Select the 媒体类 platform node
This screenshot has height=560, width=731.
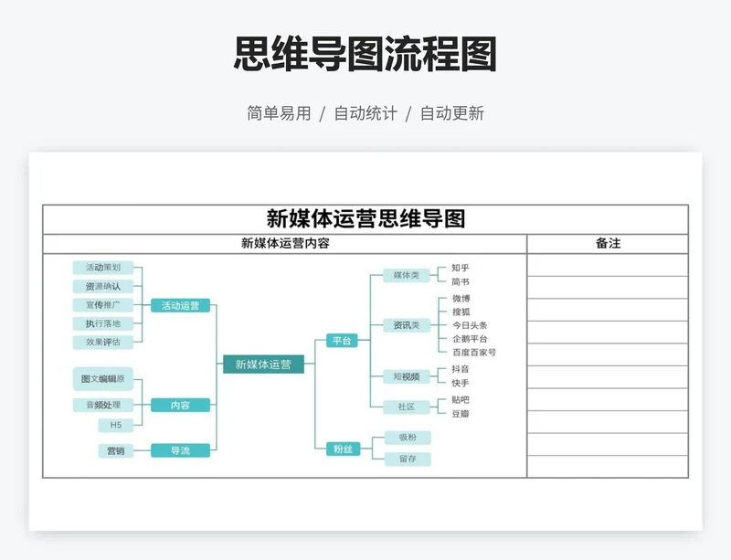coord(407,275)
